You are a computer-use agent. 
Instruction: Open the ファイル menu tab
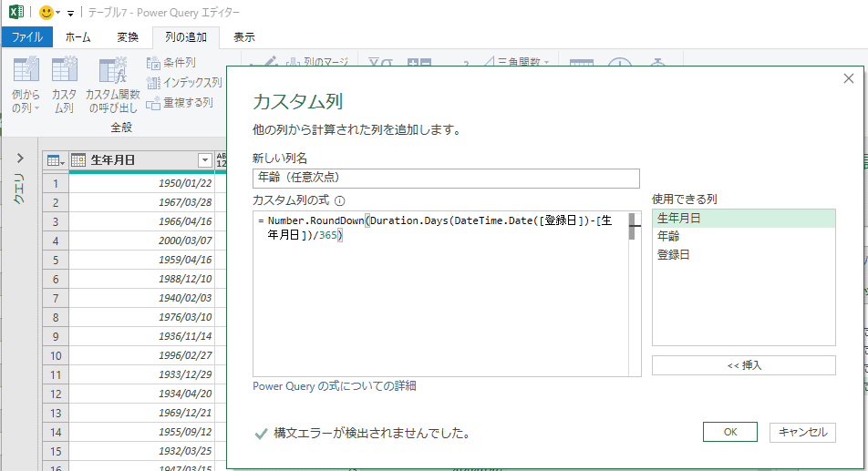pos(26,37)
